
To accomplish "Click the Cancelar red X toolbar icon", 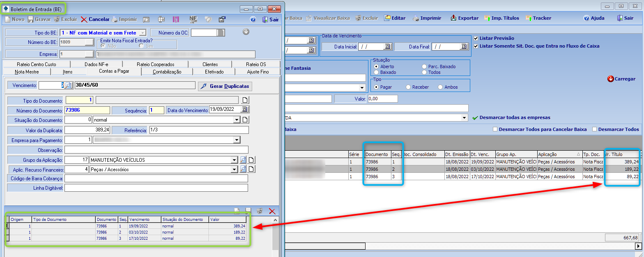I will point(84,19).
